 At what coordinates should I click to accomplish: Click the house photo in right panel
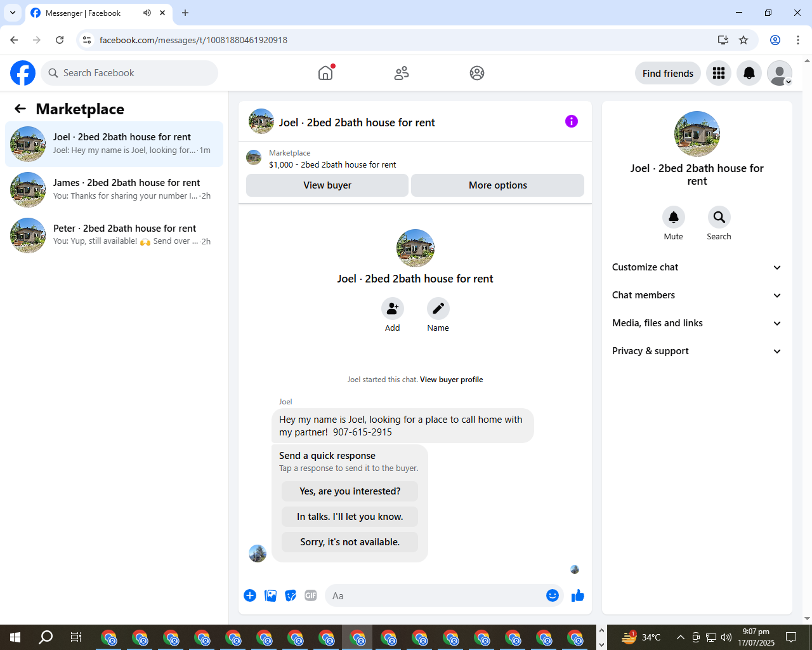coord(697,134)
